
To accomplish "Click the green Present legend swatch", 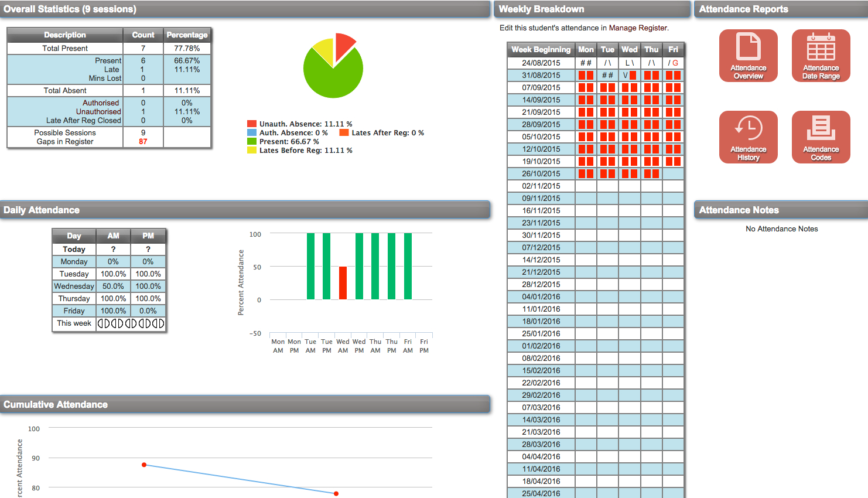I will [x=251, y=141].
